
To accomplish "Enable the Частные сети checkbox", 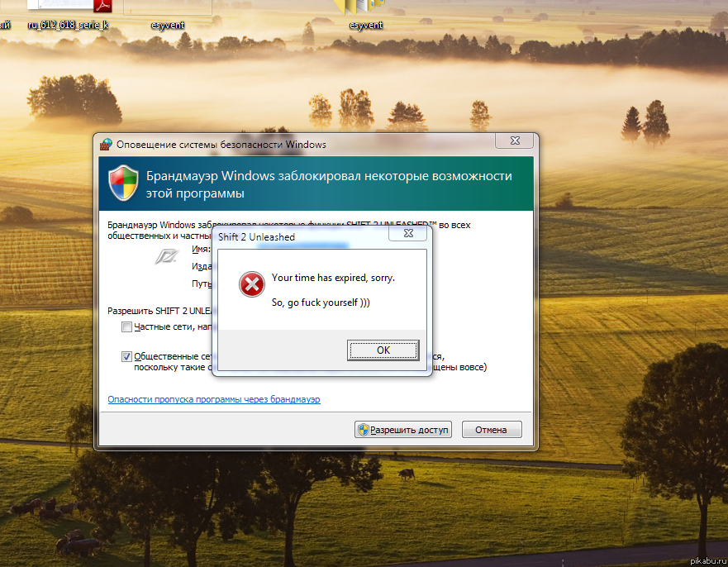I will (x=126, y=327).
